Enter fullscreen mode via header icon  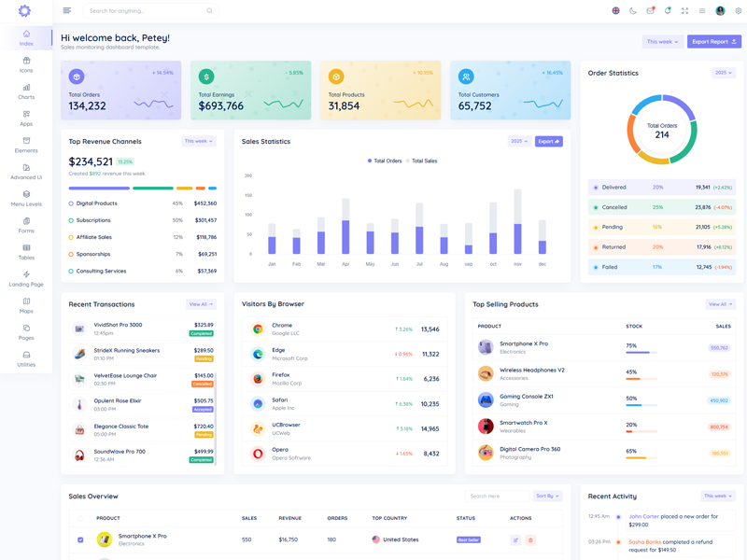(x=684, y=11)
